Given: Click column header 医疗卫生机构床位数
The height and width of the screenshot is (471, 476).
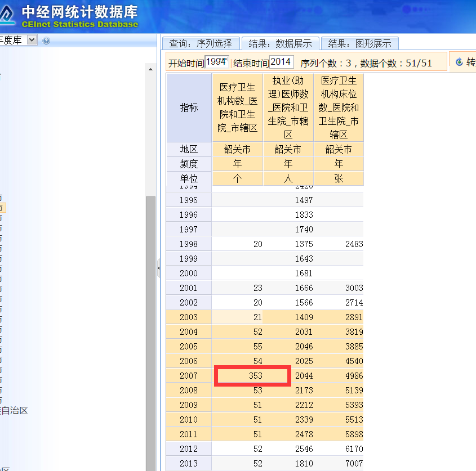Looking at the screenshot, I should pyautogui.click(x=339, y=107).
